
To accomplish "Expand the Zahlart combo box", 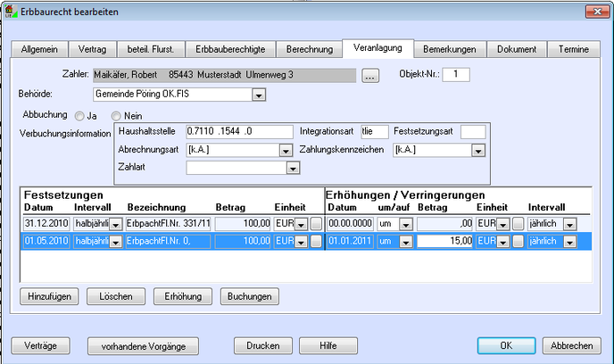I will 292,167.
